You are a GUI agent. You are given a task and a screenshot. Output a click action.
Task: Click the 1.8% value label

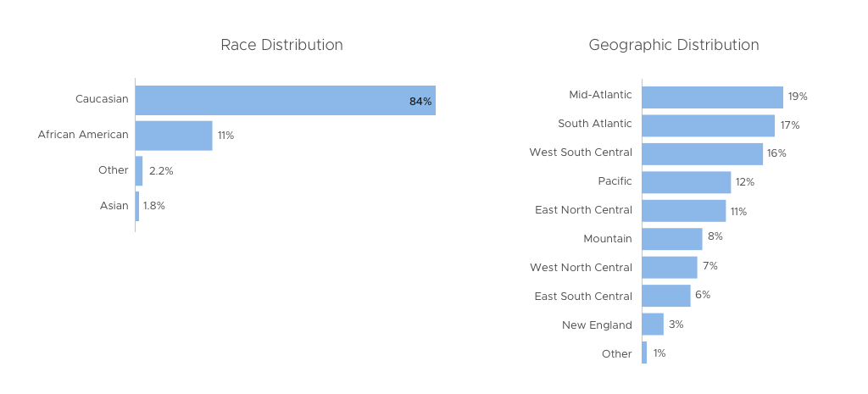(154, 206)
